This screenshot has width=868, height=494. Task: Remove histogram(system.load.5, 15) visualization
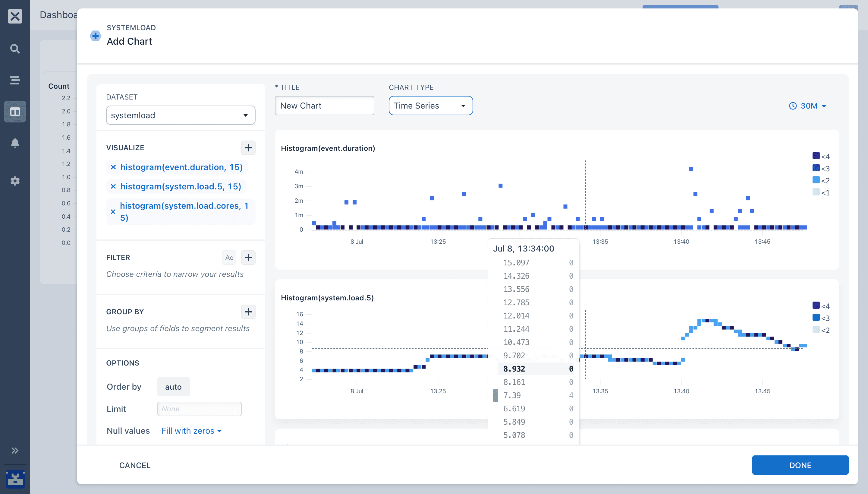pyautogui.click(x=113, y=186)
